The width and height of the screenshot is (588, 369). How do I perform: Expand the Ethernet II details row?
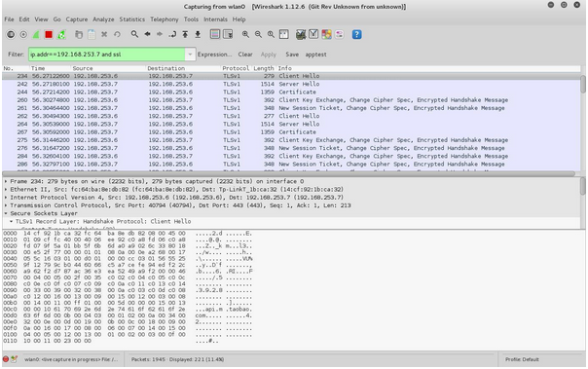(x=6, y=190)
